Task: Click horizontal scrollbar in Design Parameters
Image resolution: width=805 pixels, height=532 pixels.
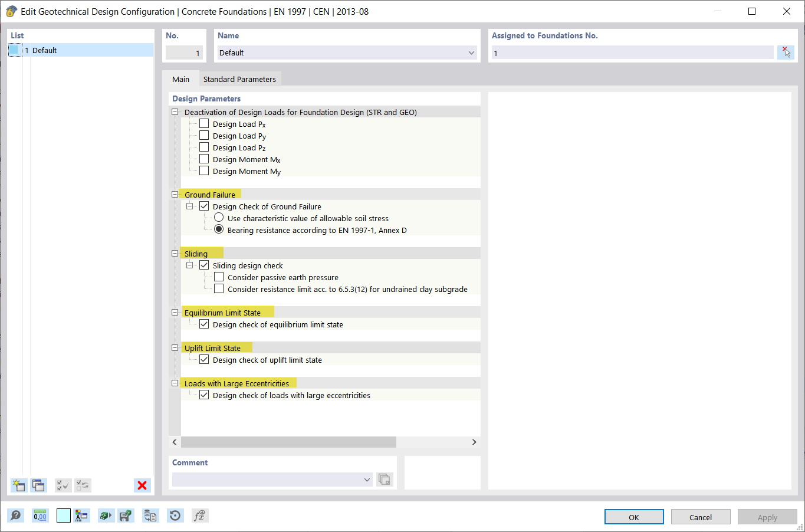Action: point(288,442)
